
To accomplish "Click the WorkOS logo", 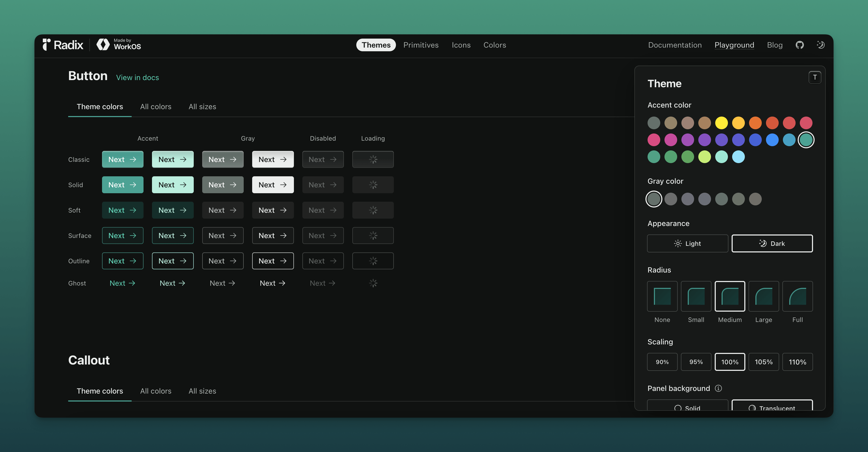I will (119, 44).
